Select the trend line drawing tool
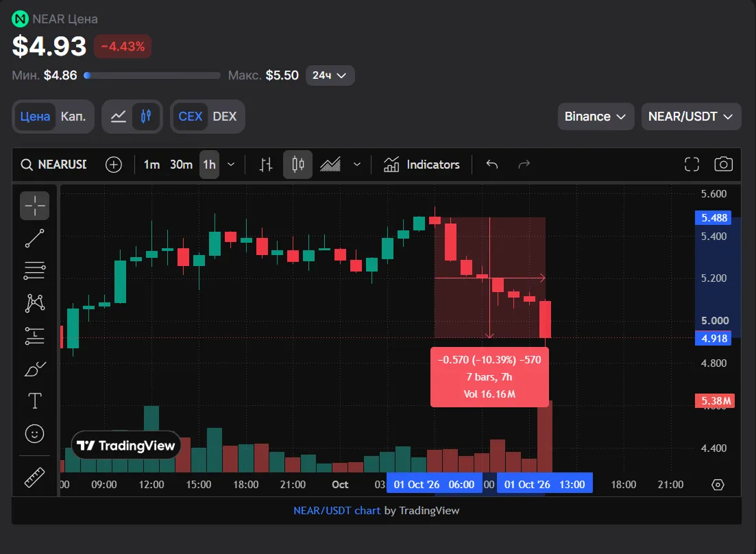Image resolution: width=756 pixels, height=554 pixels. point(35,238)
